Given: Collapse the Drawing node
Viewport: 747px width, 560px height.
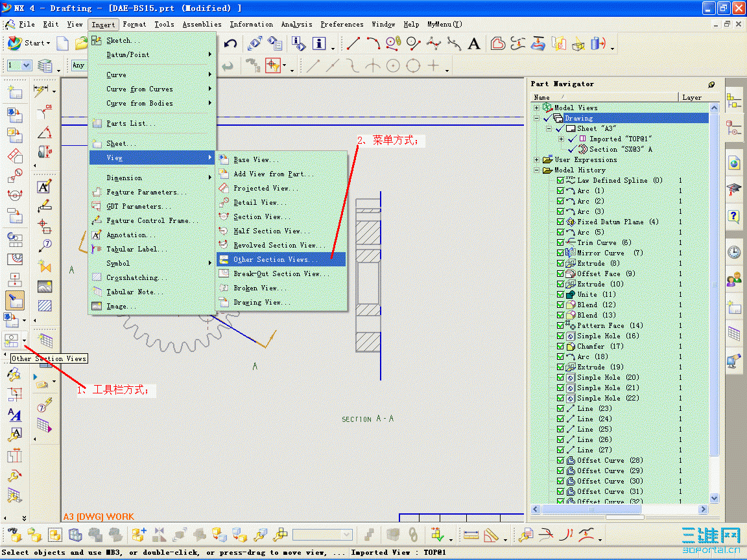Looking at the screenshot, I should [536, 118].
